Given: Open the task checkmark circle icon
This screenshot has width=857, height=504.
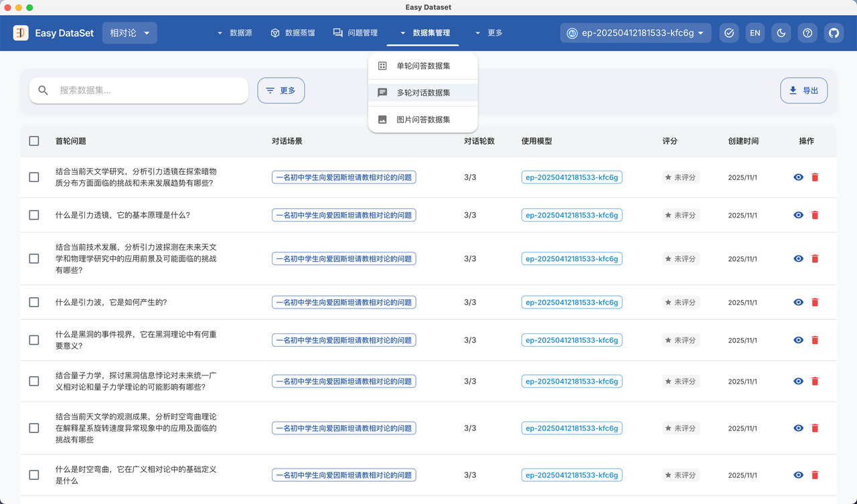Looking at the screenshot, I should click(x=729, y=33).
